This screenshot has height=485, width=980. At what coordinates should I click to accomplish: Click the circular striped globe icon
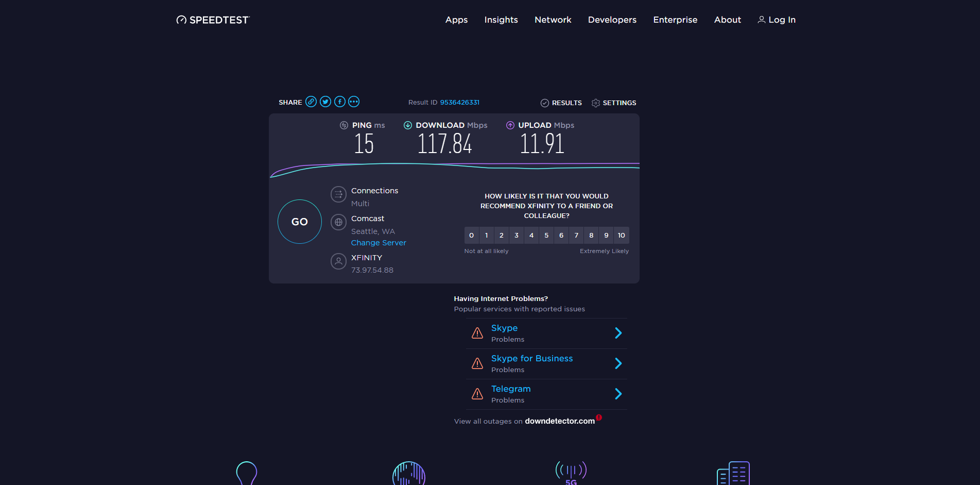409,473
